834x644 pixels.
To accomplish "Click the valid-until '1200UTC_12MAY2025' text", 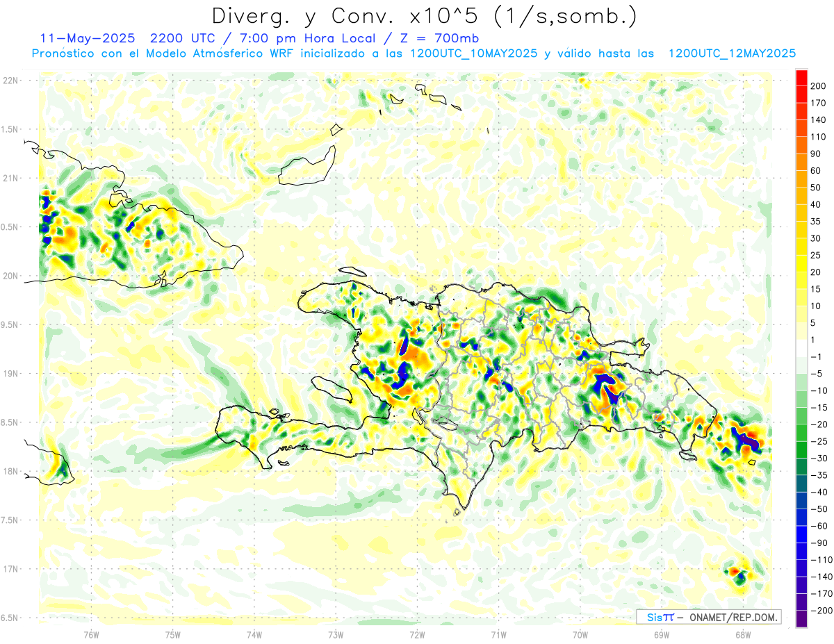I will coord(732,53).
